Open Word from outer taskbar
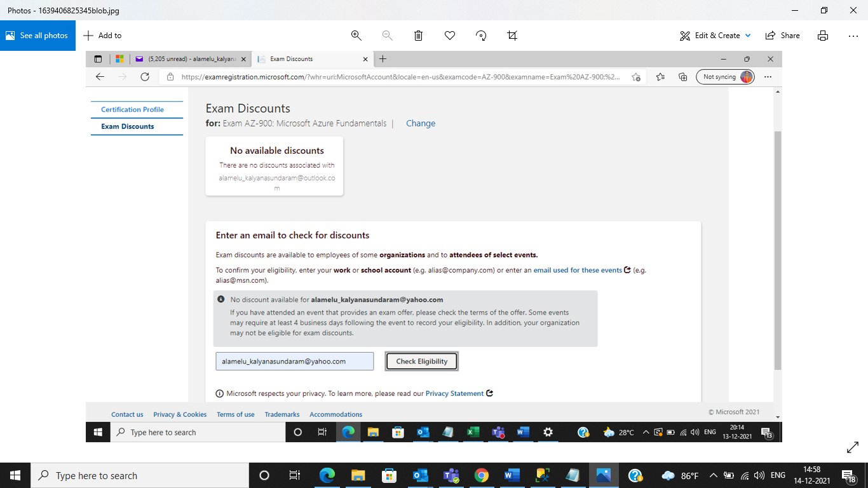The height and width of the screenshot is (488, 868). [x=512, y=475]
